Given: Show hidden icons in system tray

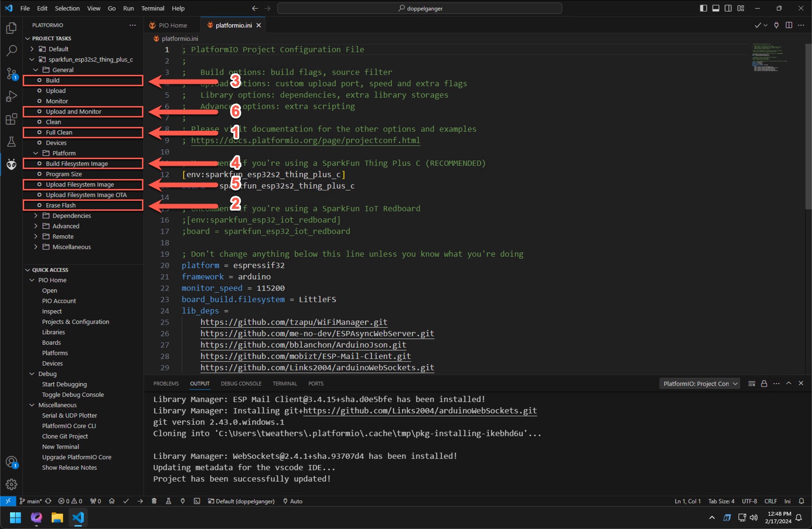Looking at the screenshot, I should pyautogui.click(x=712, y=517).
